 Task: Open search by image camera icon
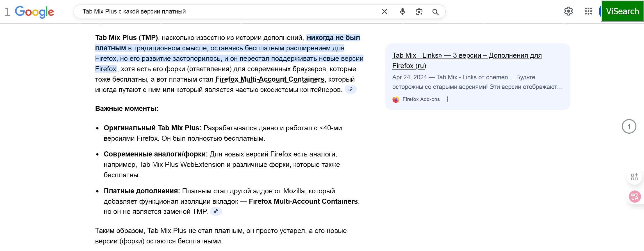[419, 12]
